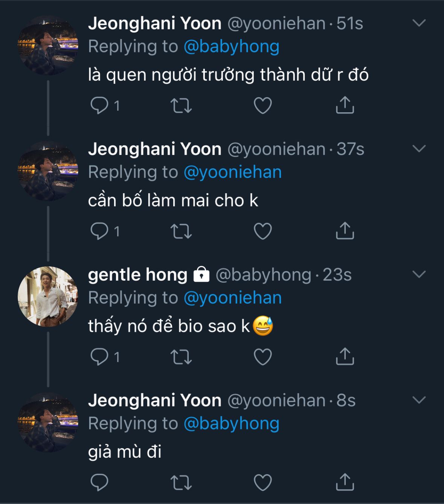This screenshot has height=504, width=444.
Task: Open the gentle hong display name
Action: click(137, 275)
